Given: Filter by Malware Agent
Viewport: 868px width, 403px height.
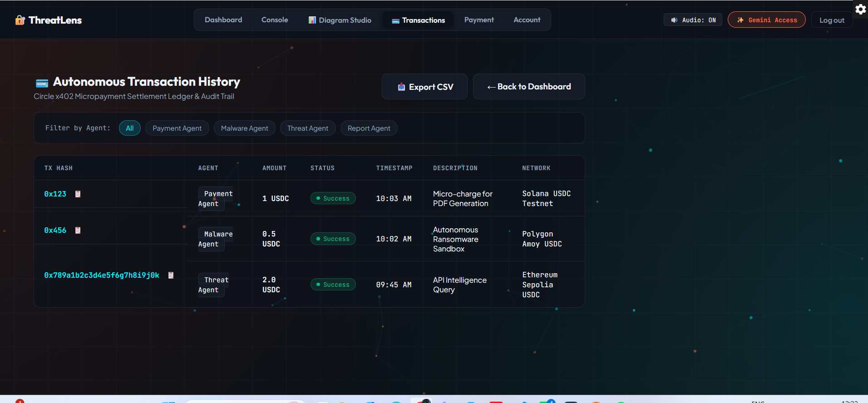Looking at the screenshot, I should pos(245,128).
